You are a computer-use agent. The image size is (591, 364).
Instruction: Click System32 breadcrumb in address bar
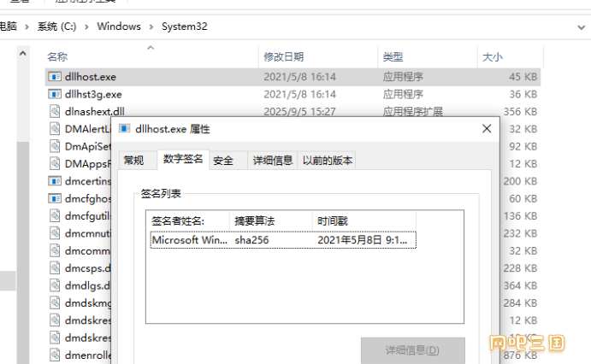184,26
